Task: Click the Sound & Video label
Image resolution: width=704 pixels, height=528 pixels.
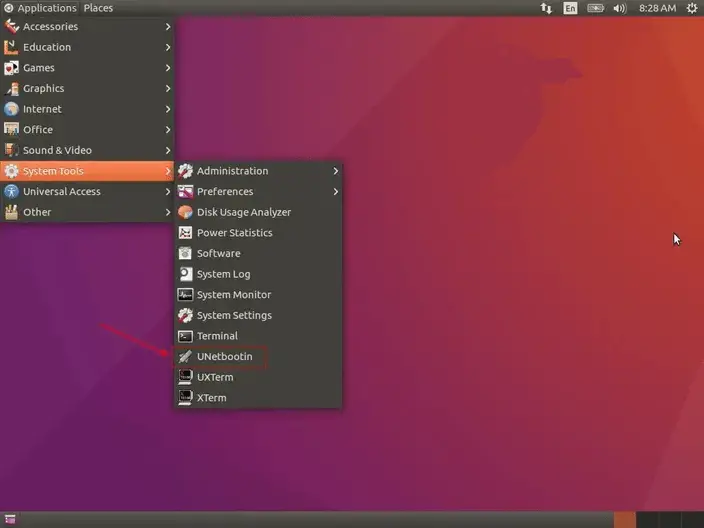Action: [57, 150]
